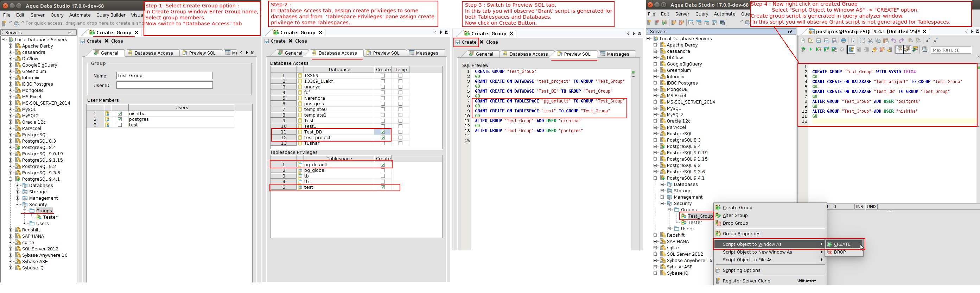Image resolution: width=980 pixels, height=293 pixels.
Task: Click the Paste clipboard icon in query toolbar
Action: 886,41
